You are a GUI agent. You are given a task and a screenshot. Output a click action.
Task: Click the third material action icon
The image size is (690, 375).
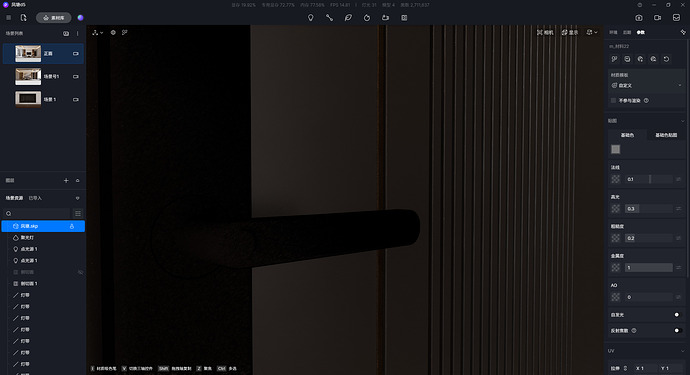640,59
